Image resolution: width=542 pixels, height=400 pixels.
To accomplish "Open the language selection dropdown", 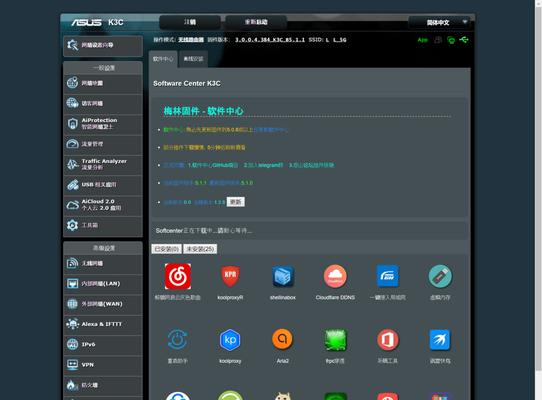I will point(439,22).
